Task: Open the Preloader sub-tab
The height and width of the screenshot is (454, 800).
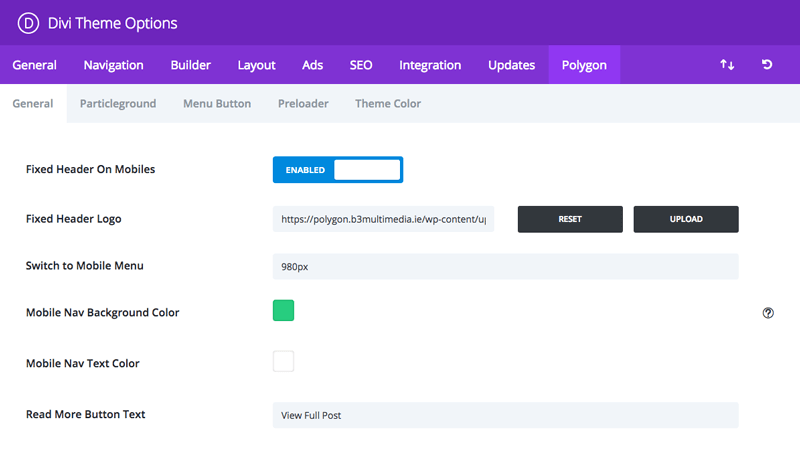Action: click(x=303, y=104)
